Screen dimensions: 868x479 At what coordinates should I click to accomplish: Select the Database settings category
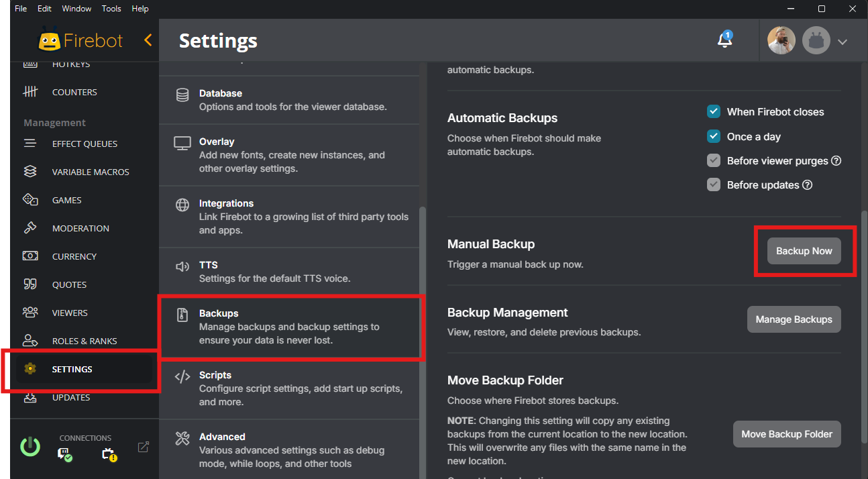[289, 99]
